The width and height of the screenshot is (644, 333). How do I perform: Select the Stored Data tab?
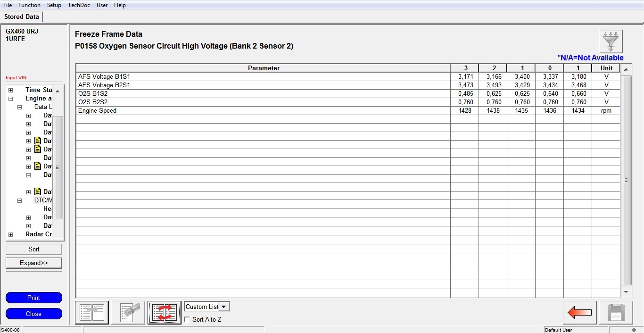tap(22, 17)
